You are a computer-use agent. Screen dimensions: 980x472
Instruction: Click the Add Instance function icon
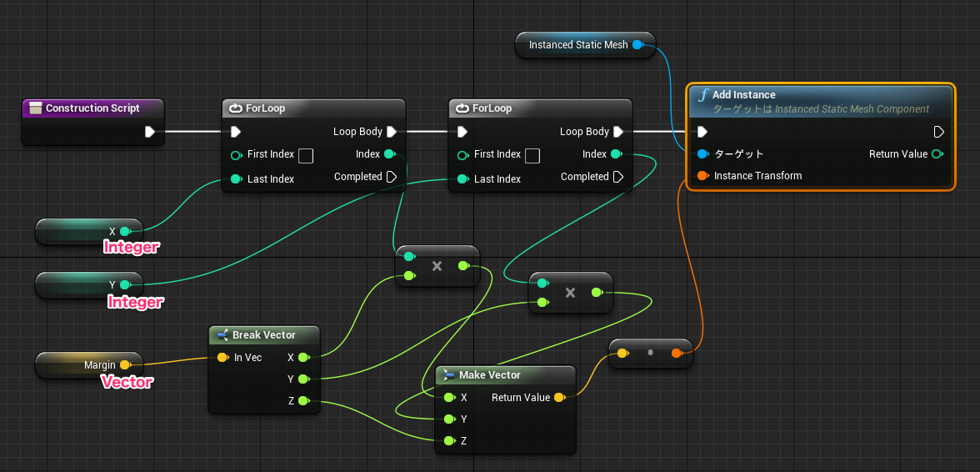tap(702, 95)
